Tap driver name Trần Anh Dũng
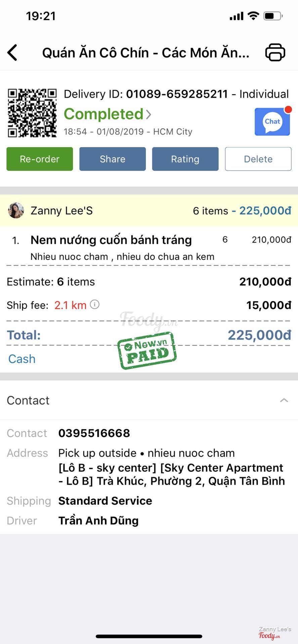298x644 pixels. [98, 521]
